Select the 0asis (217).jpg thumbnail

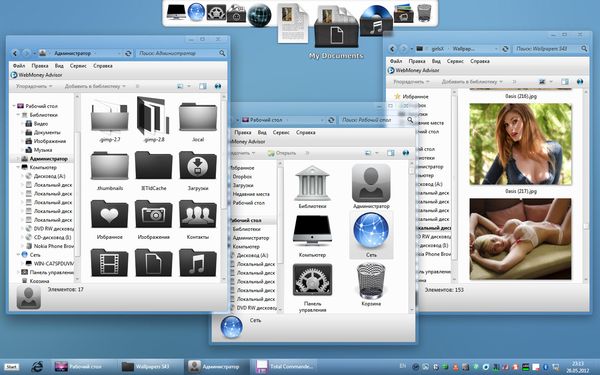(520, 144)
